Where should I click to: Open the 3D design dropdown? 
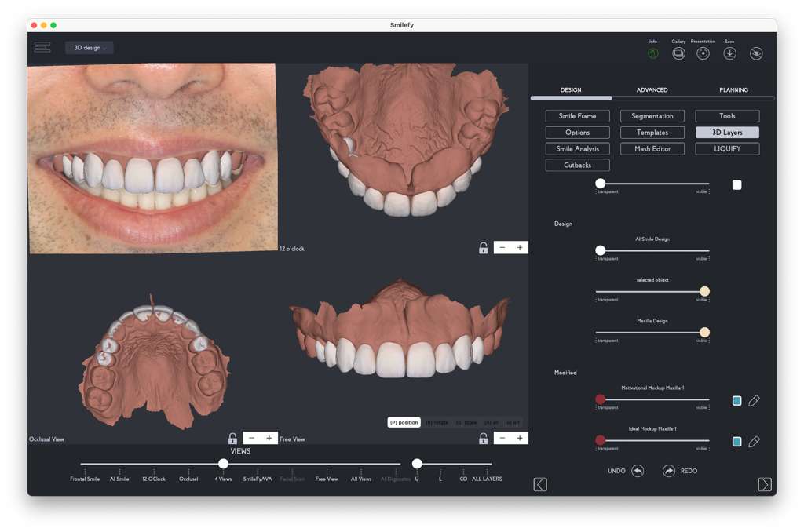click(x=90, y=48)
